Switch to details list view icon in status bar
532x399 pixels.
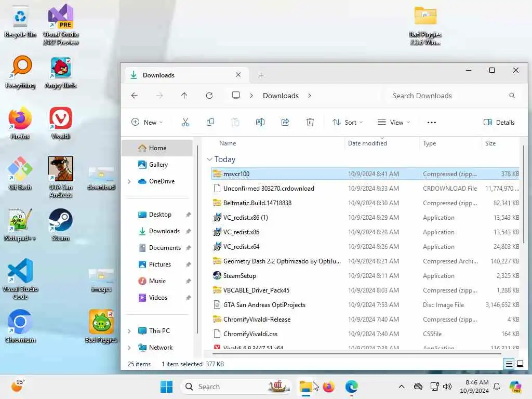(x=509, y=364)
